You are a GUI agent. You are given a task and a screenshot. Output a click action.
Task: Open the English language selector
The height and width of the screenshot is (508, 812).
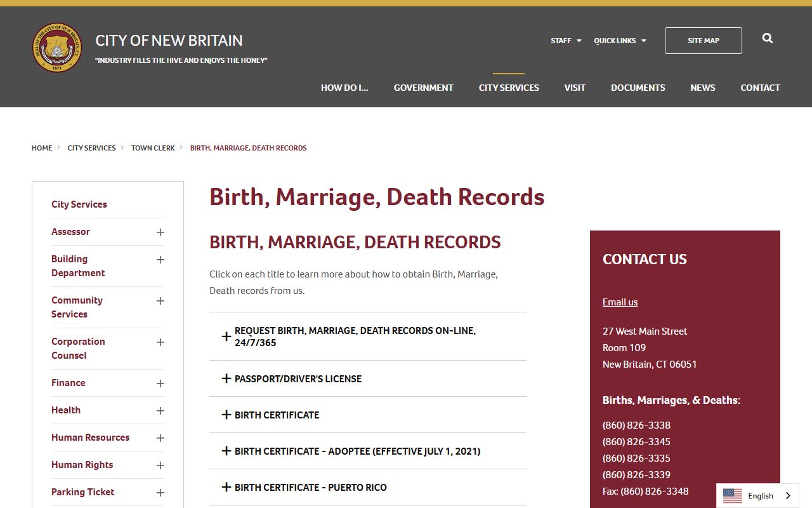click(757, 496)
